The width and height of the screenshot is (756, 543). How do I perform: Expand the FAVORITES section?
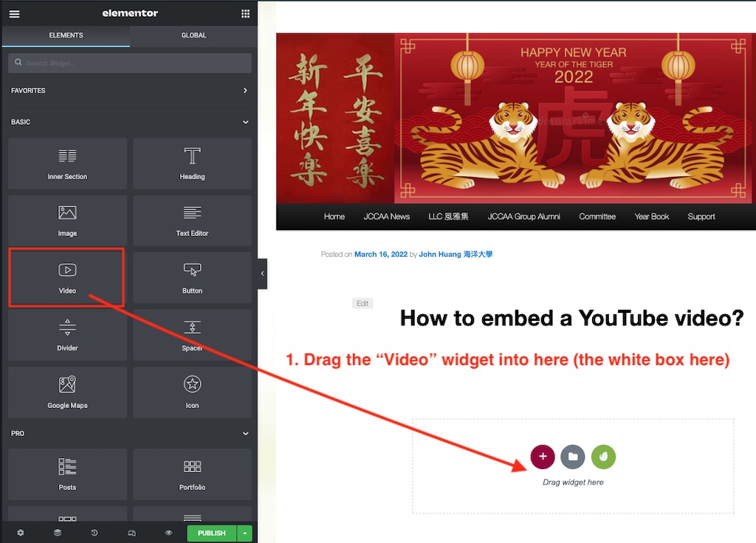pos(130,91)
